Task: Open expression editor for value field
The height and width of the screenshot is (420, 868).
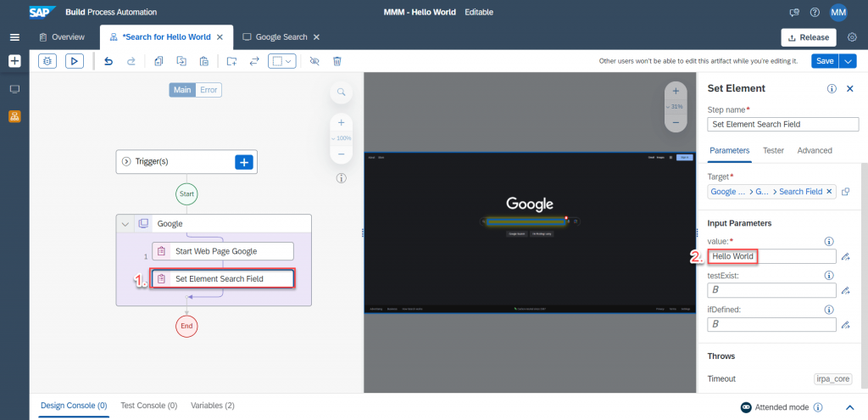Action: (x=845, y=256)
